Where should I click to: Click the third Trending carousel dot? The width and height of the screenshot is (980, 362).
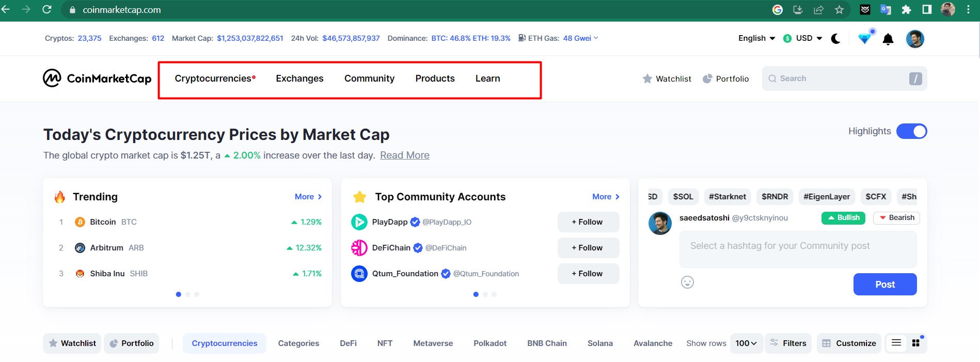coord(197,294)
